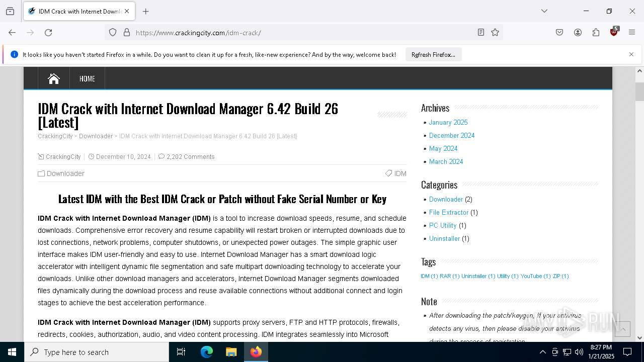The height and width of the screenshot is (362, 644).
Task: Open a new browser tab
Action: click(145, 11)
